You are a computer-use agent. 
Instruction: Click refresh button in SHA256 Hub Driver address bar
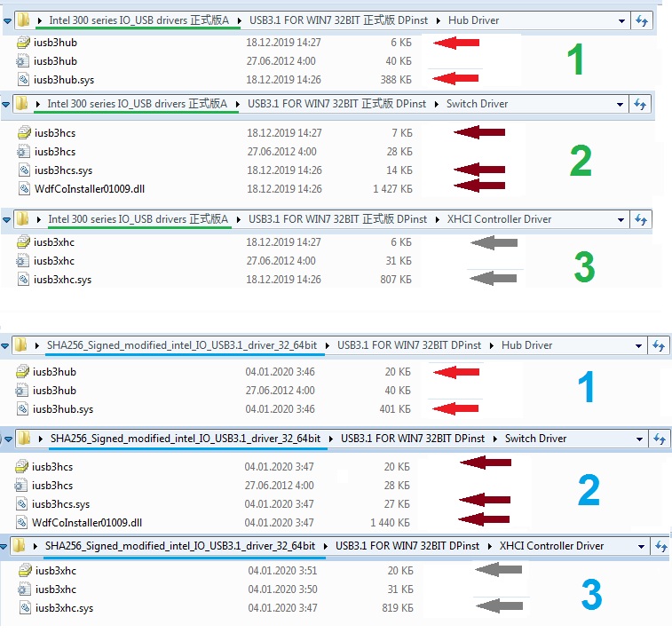pyautogui.click(x=659, y=345)
